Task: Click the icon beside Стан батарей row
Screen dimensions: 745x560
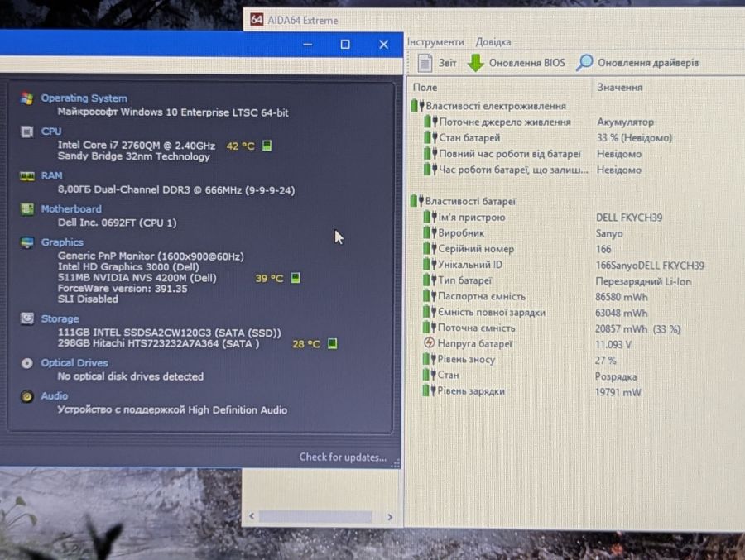Action: (x=430, y=138)
